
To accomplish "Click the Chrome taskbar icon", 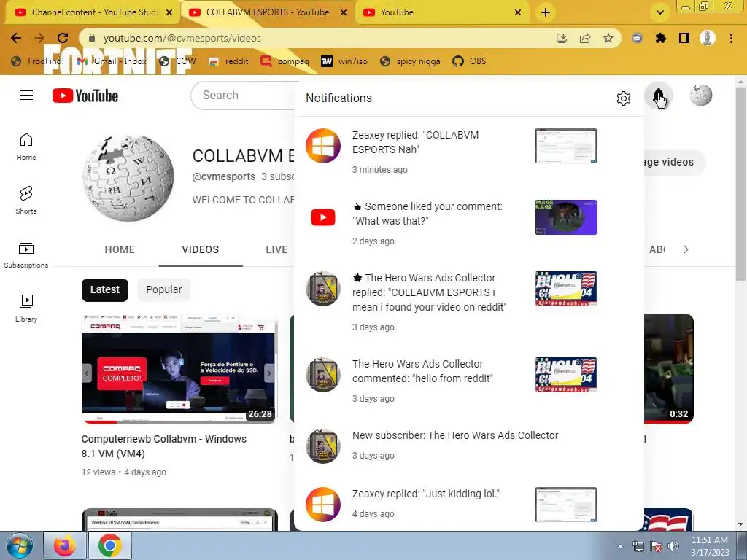I will click(x=109, y=545).
